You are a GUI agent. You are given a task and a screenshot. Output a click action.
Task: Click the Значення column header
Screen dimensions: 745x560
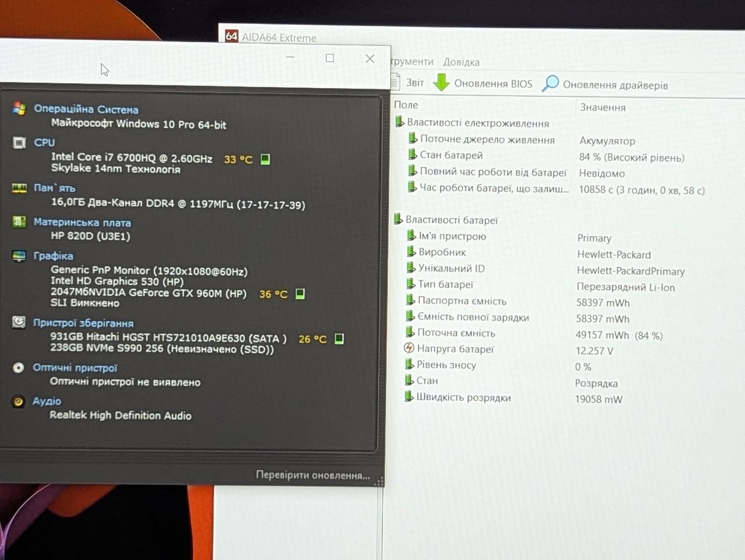[602, 108]
